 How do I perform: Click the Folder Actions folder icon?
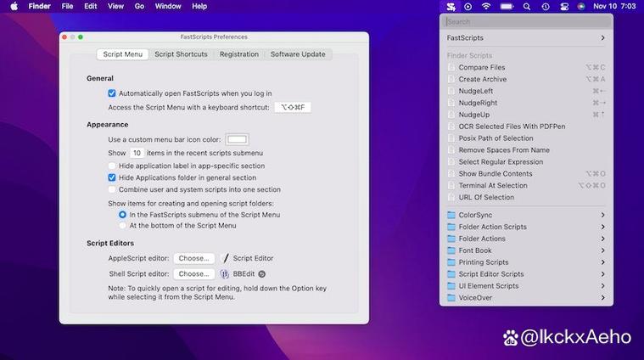point(451,239)
